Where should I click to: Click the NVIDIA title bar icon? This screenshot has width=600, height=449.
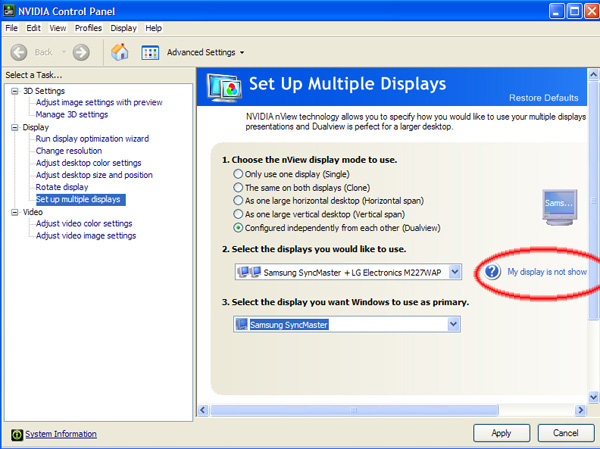[9, 11]
